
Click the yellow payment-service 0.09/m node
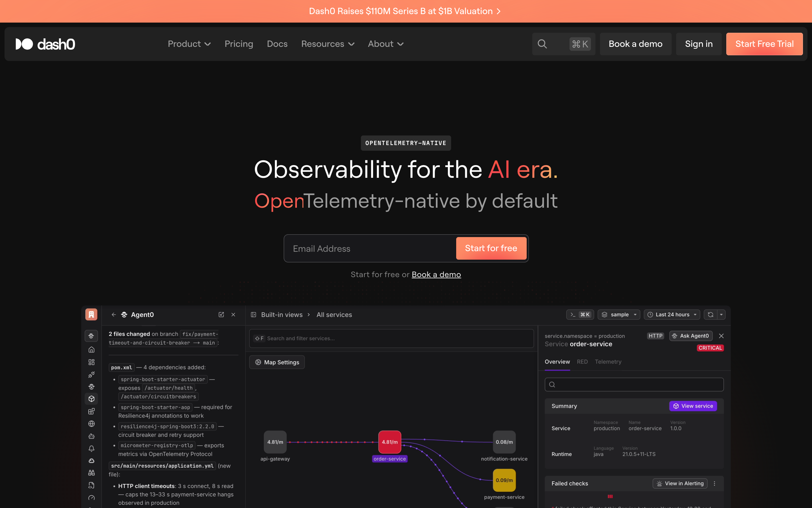(504, 480)
